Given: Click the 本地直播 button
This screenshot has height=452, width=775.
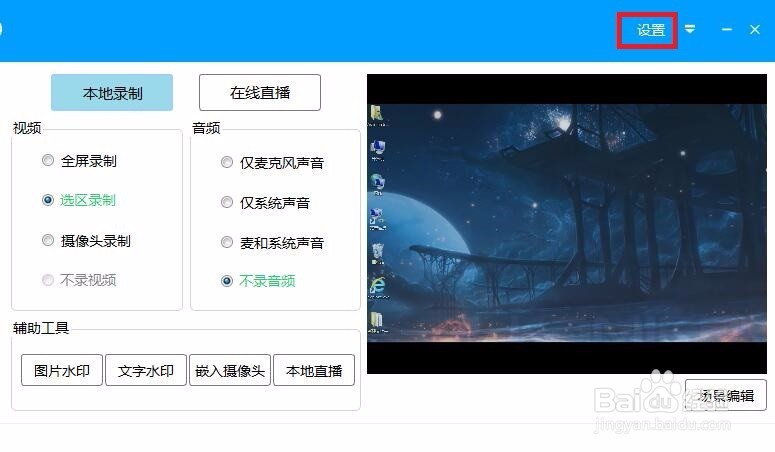Looking at the screenshot, I should [x=314, y=370].
